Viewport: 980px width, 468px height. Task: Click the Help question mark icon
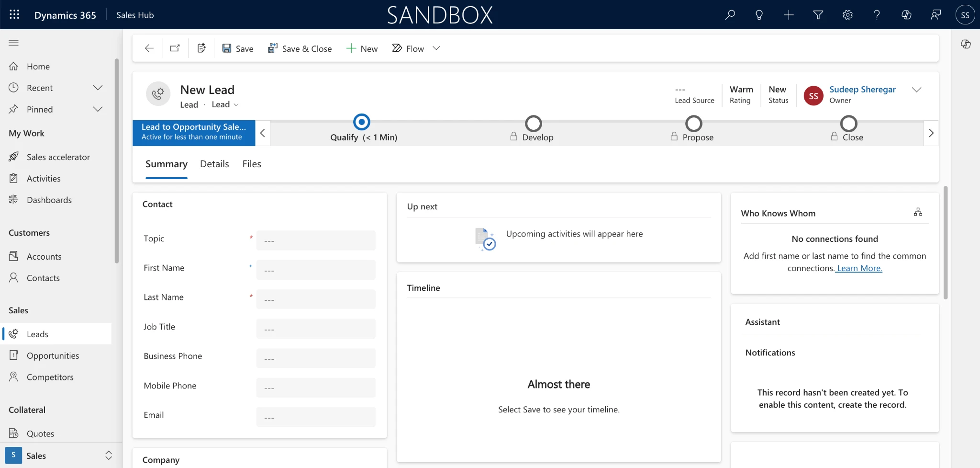[877, 15]
